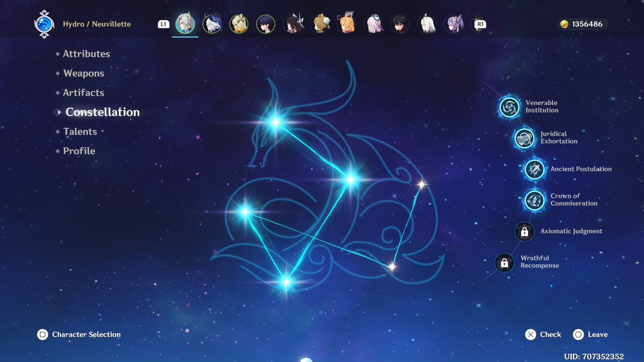Select the bright star at the constellation's bottom
Image resolution: width=644 pixels, height=362 pixels.
[286, 282]
